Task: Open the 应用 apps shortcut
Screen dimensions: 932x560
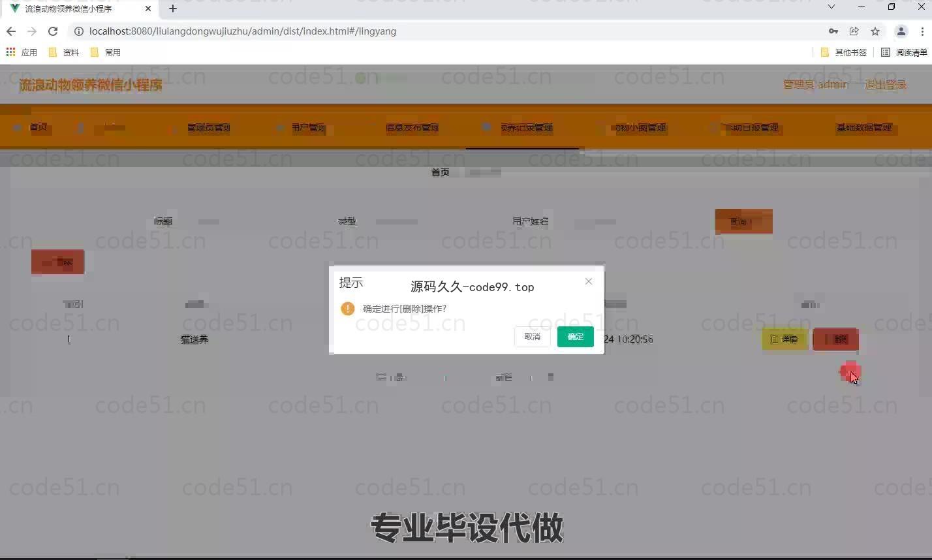Action: [x=22, y=52]
